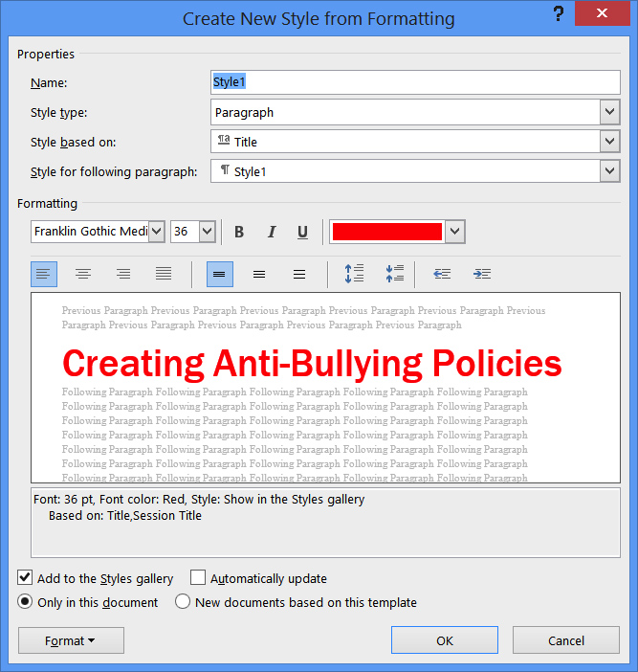Image resolution: width=638 pixels, height=672 pixels.
Task: Close the Create New Style dialog
Action: (602, 13)
